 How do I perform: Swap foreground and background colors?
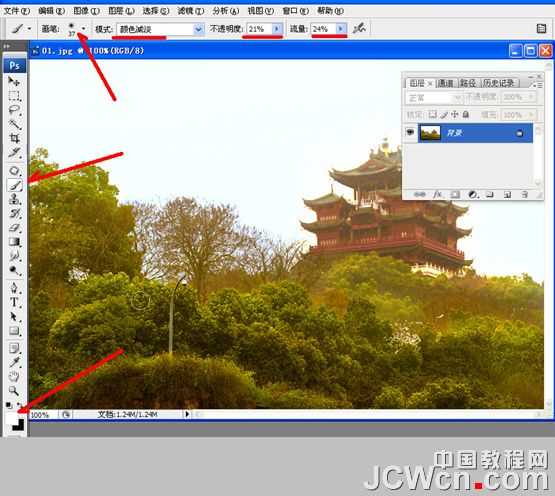[20, 405]
